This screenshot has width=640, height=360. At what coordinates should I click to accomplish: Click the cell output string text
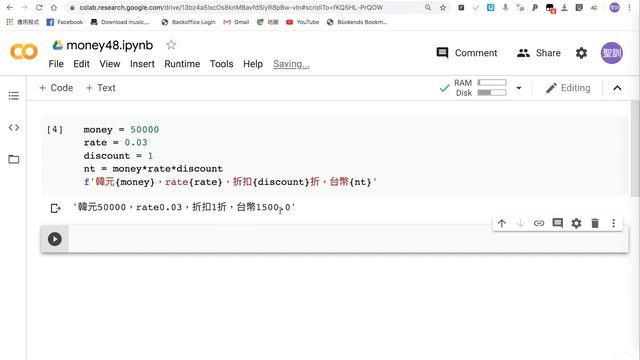(x=184, y=207)
